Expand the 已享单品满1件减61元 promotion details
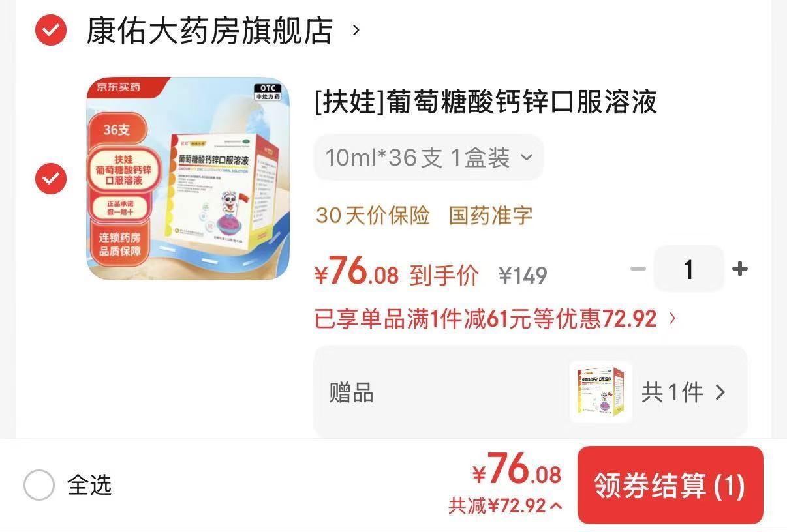Image resolution: width=787 pixels, height=532 pixels. click(495, 319)
